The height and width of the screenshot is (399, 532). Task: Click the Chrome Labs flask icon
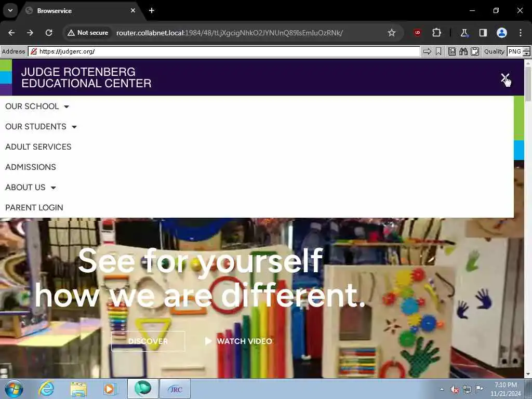click(x=464, y=33)
